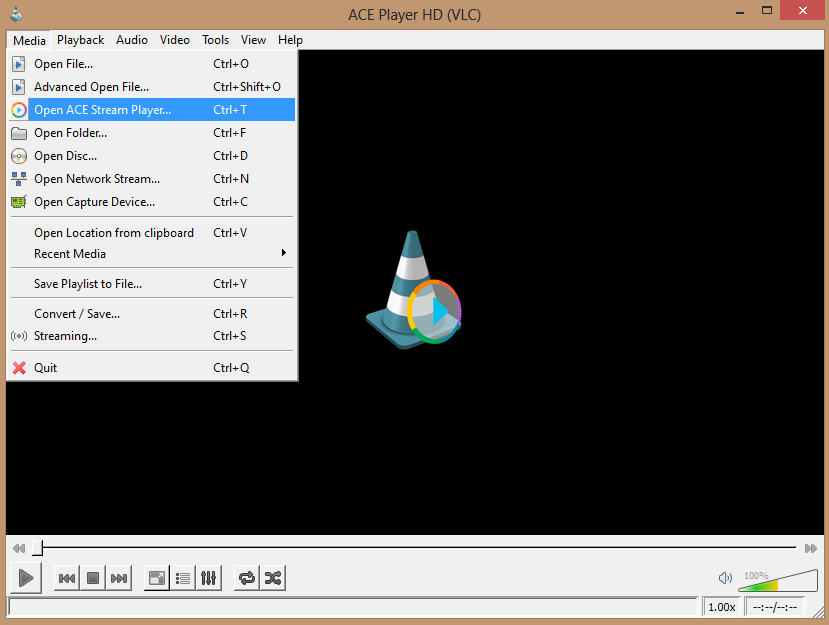The height and width of the screenshot is (625, 829).
Task: Click the Open Capture Device card icon
Action: pos(19,202)
